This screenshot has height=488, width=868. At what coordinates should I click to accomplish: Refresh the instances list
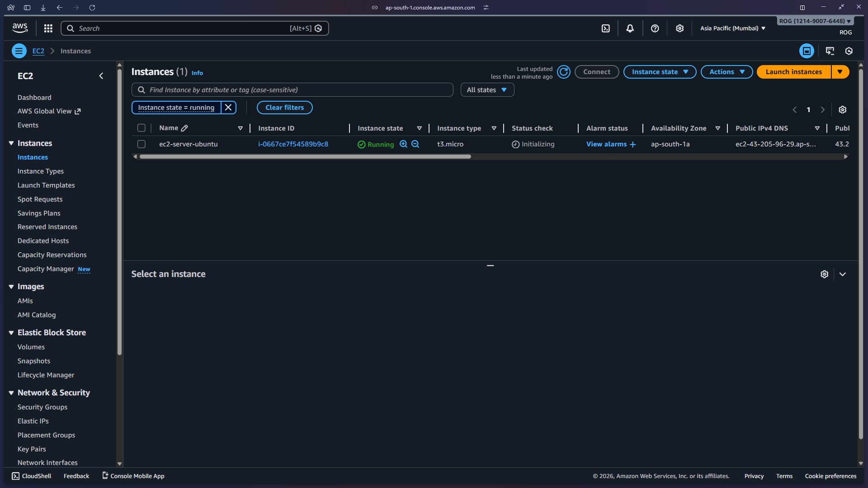click(563, 71)
